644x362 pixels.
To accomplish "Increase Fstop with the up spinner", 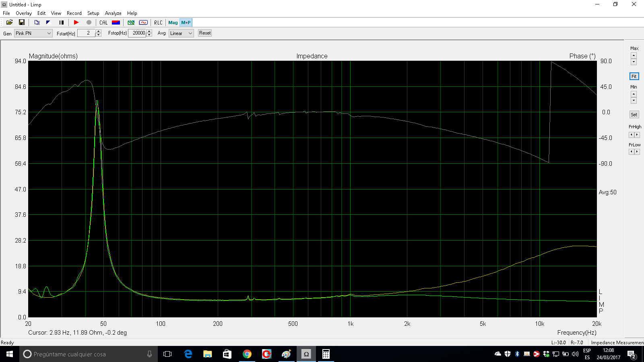I will click(149, 31).
